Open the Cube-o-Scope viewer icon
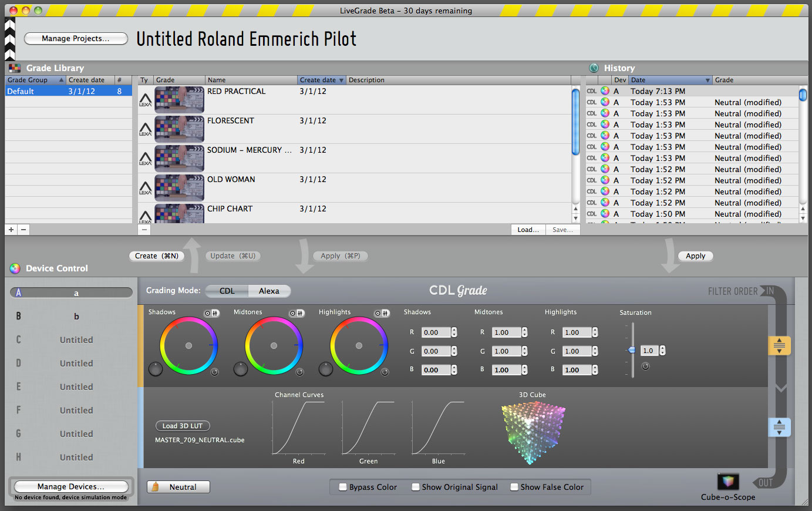812x511 pixels. 728,482
